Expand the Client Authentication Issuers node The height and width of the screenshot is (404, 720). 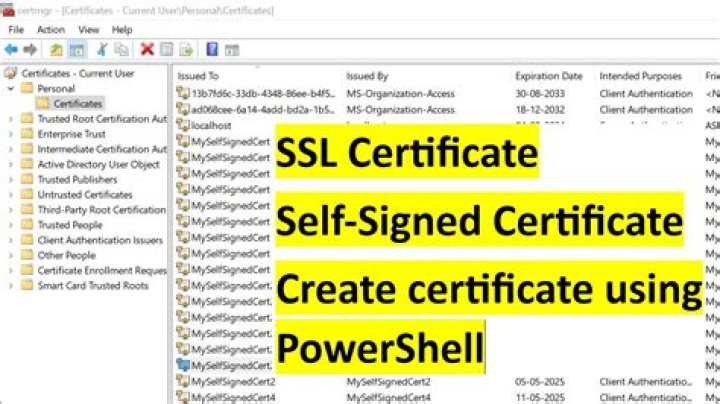pyautogui.click(x=11, y=240)
